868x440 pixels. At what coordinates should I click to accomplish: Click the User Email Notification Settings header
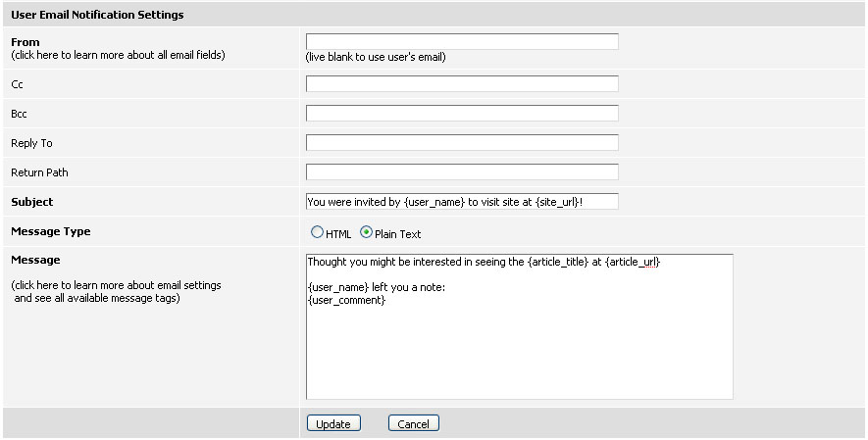97,15
